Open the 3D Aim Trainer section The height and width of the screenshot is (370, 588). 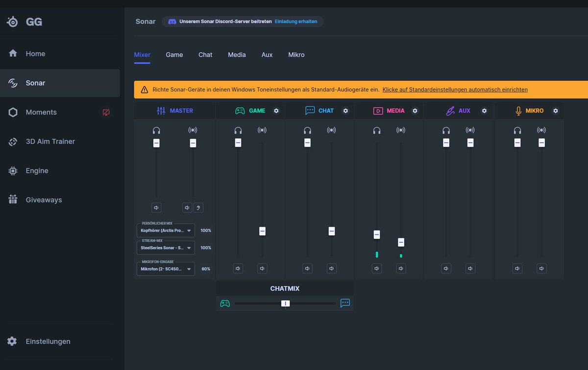(60, 141)
